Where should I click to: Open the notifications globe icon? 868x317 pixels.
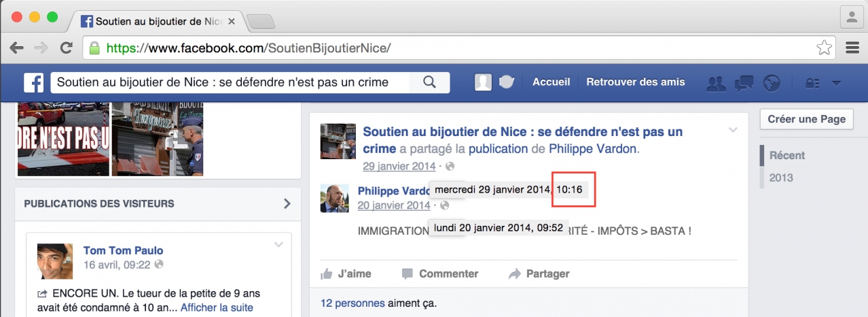click(772, 83)
